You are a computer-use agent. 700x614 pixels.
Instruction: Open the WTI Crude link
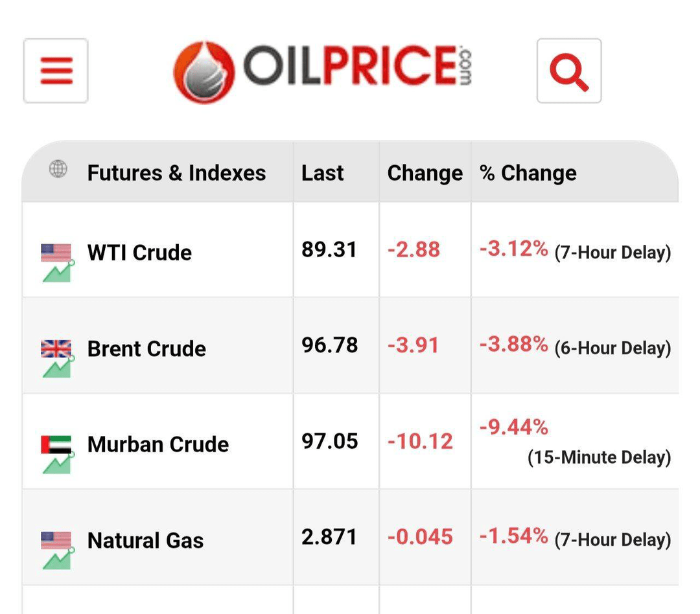[140, 253]
